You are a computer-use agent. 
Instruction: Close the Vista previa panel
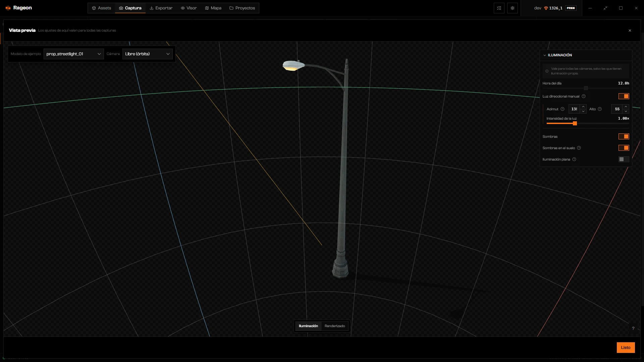point(630,31)
